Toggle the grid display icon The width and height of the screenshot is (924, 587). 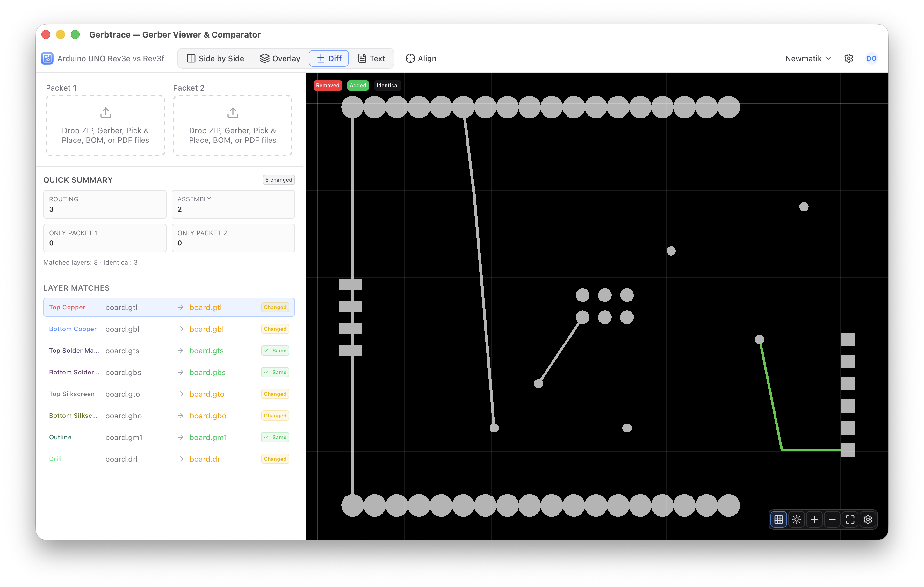pos(779,519)
